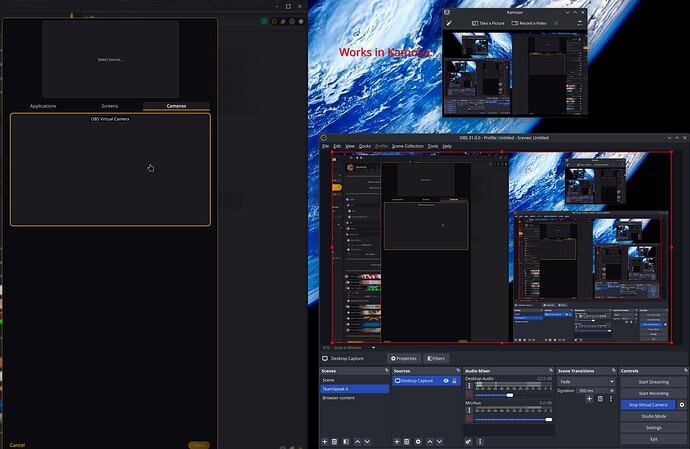Click Kamoso effects wand icon
The height and width of the screenshot is (449, 690).
pos(449,23)
